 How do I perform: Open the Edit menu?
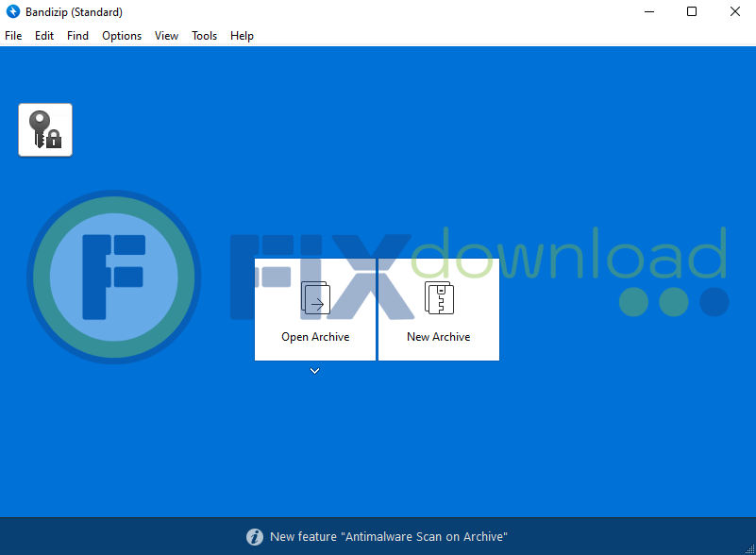[44, 36]
